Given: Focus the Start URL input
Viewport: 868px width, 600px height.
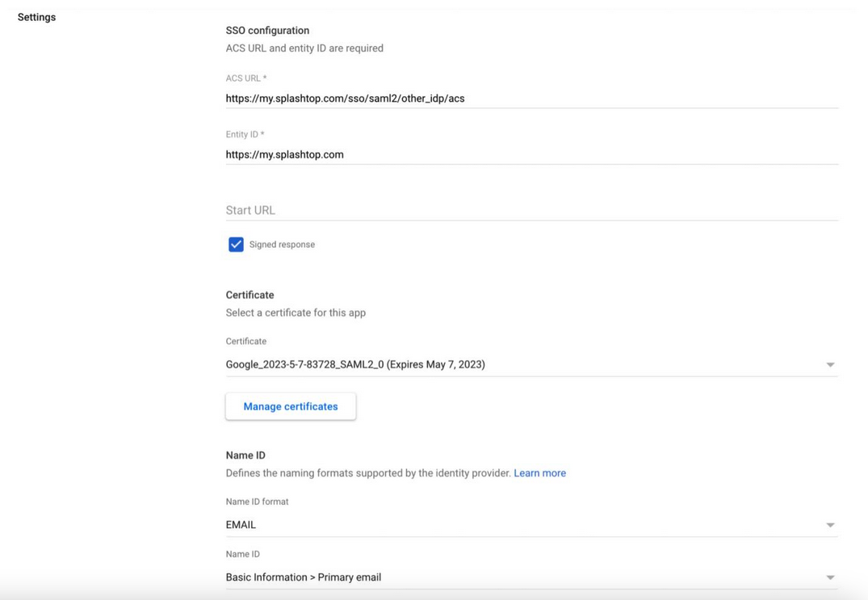Looking at the screenshot, I should 532,210.
